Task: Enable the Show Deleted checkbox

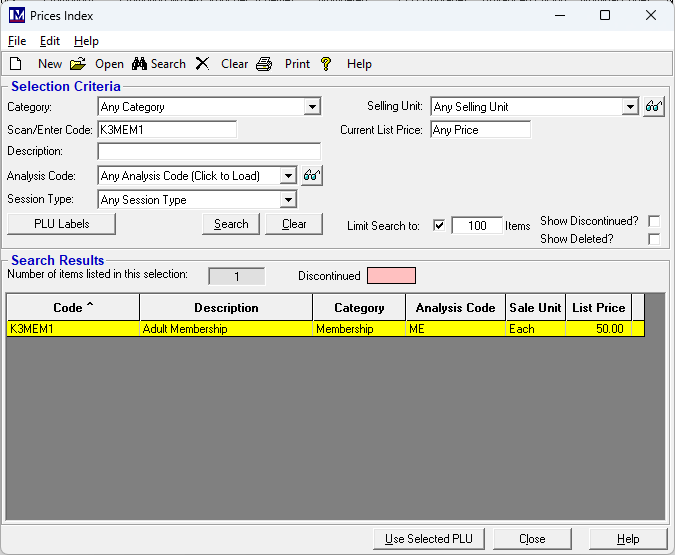Action: 654,239
